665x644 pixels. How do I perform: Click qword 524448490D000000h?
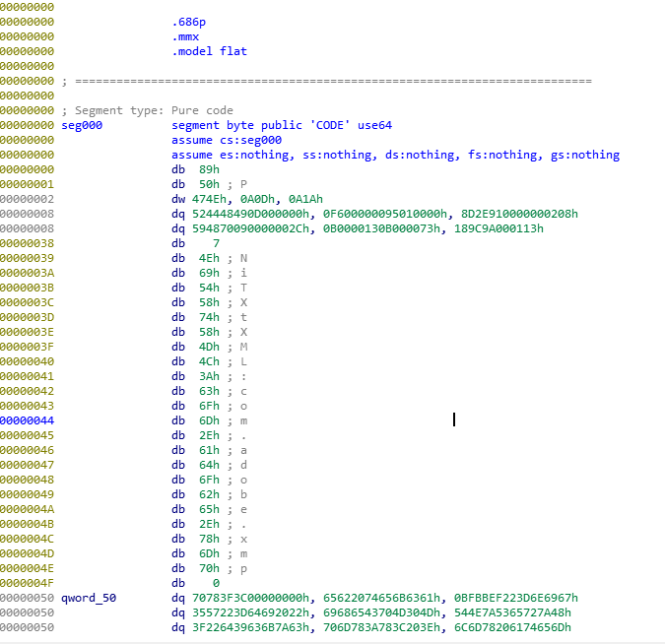(x=250, y=214)
